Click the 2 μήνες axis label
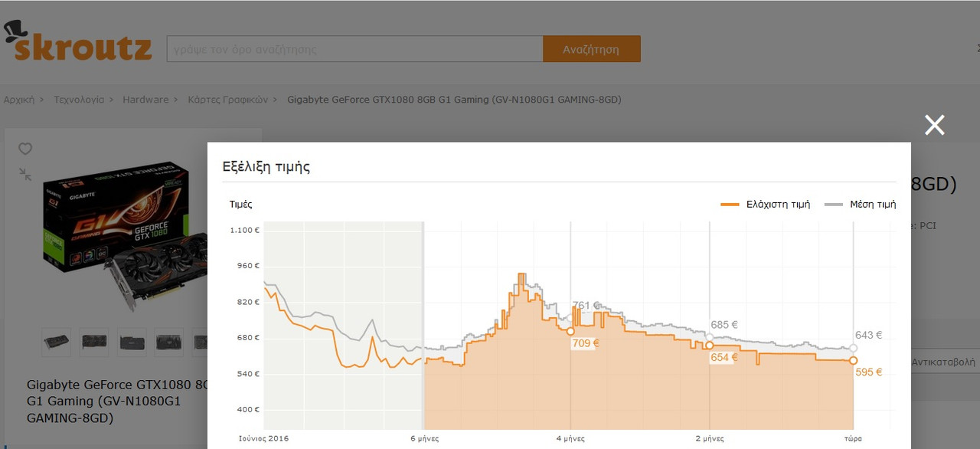This screenshot has width=980, height=449. [x=710, y=439]
